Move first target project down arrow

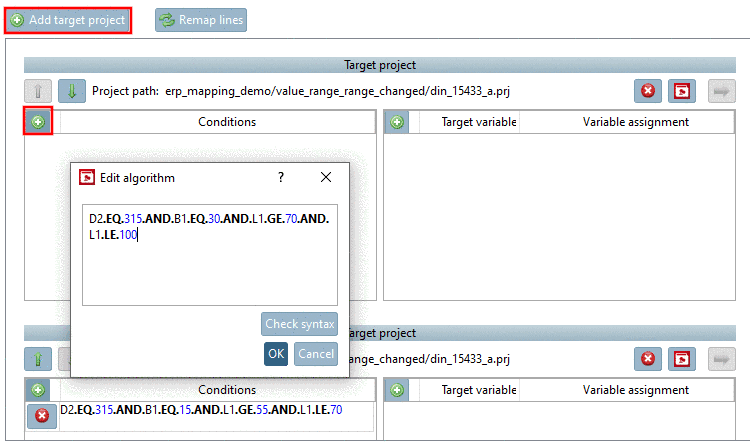coord(72,91)
